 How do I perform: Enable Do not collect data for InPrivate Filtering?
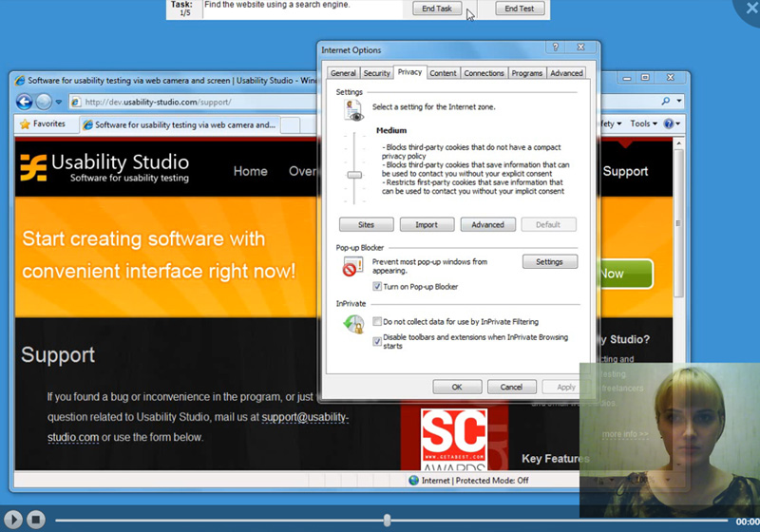point(377,321)
